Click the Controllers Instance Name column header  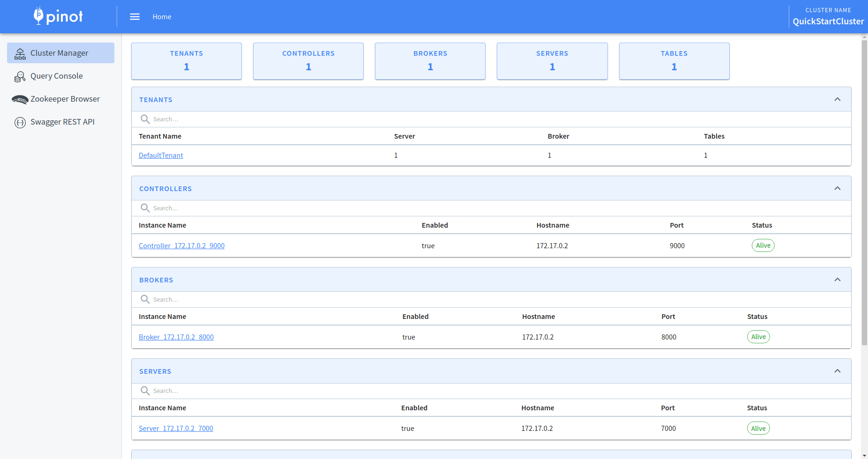coord(162,225)
